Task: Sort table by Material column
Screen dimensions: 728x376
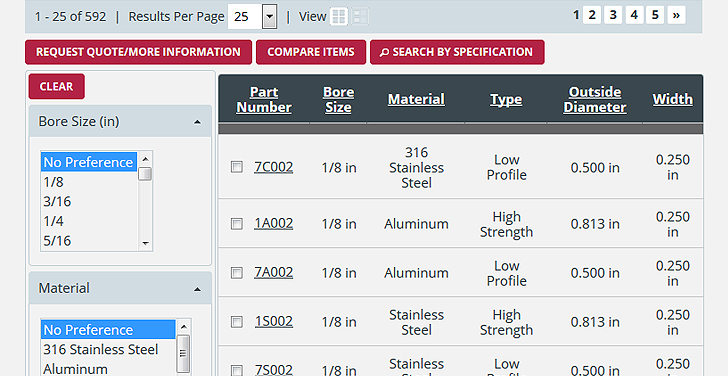Action: [x=416, y=99]
